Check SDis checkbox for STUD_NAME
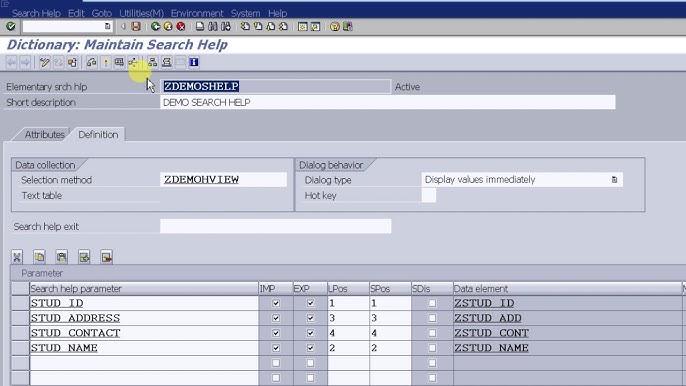This screenshot has width=686, height=386. pyautogui.click(x=432, y=347)
